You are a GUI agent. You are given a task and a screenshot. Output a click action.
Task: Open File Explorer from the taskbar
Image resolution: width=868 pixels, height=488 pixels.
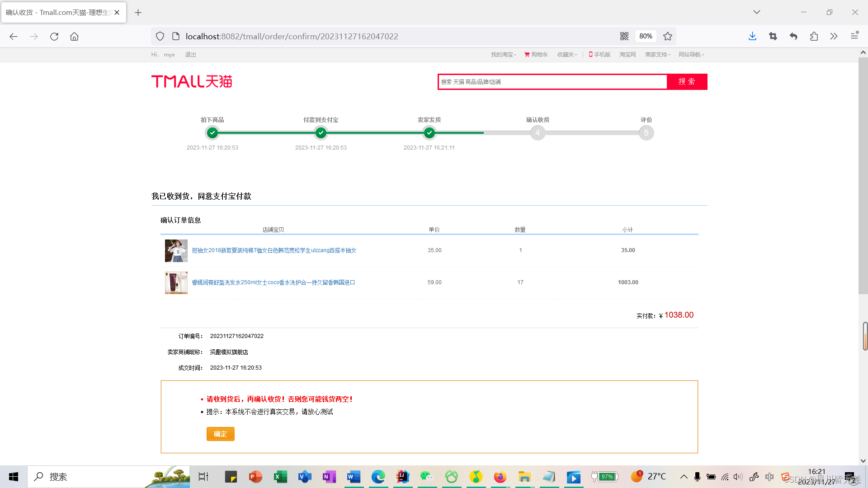[524, 477]
